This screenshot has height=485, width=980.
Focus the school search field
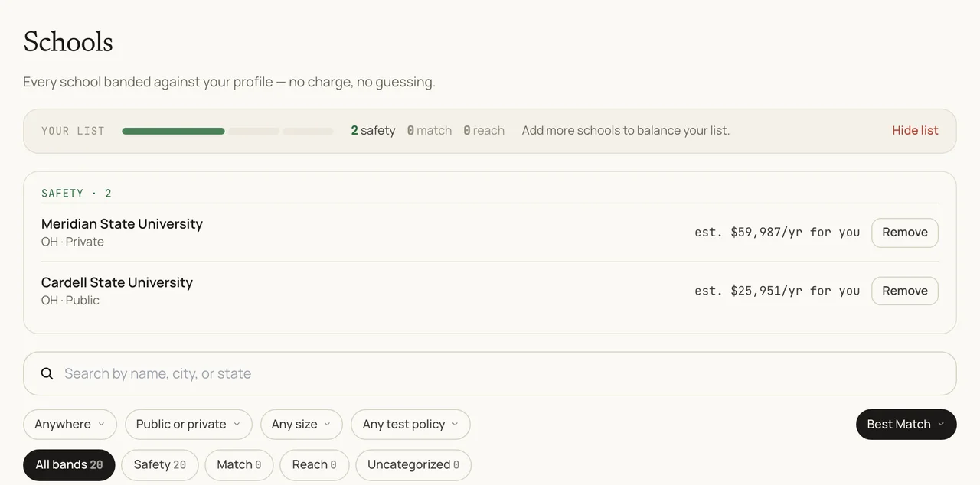pyautogui.click(x=490, y=373)
